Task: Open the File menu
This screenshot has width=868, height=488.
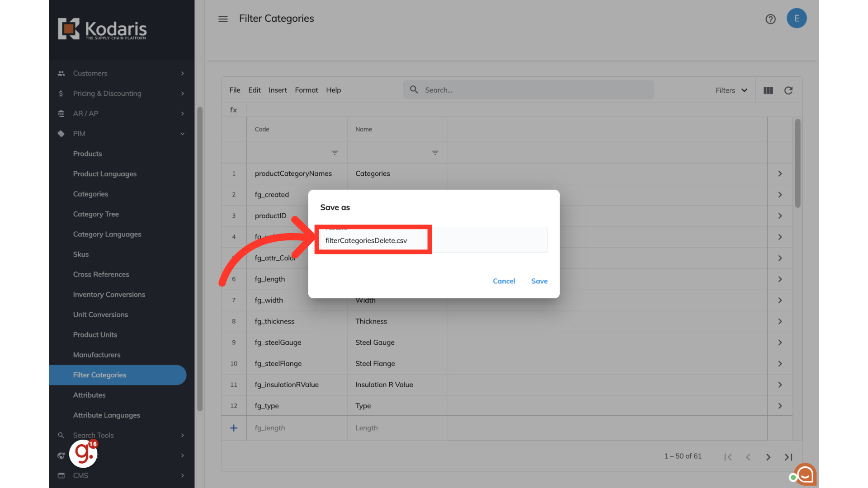Action: pos(235,90)
